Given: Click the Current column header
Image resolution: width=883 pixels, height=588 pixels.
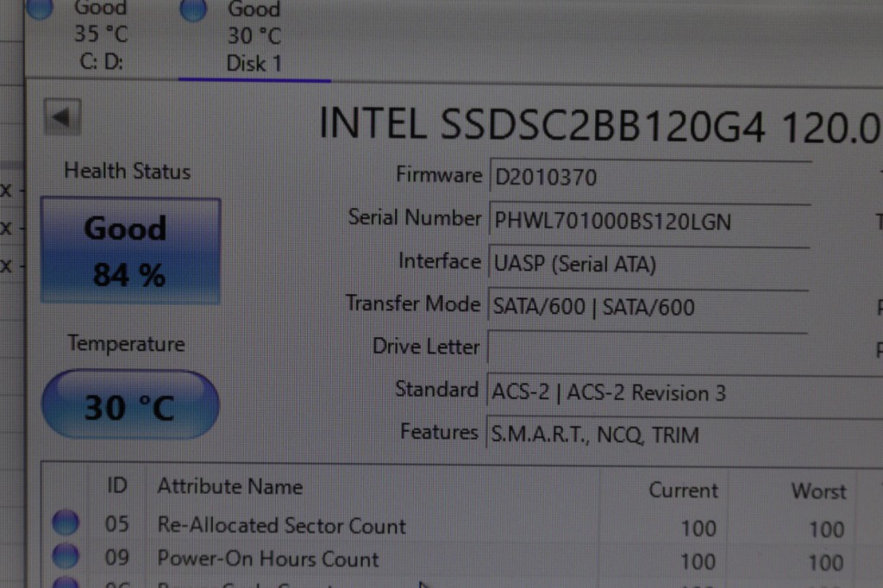Looking at the screenshot, I should pos(683,491).
